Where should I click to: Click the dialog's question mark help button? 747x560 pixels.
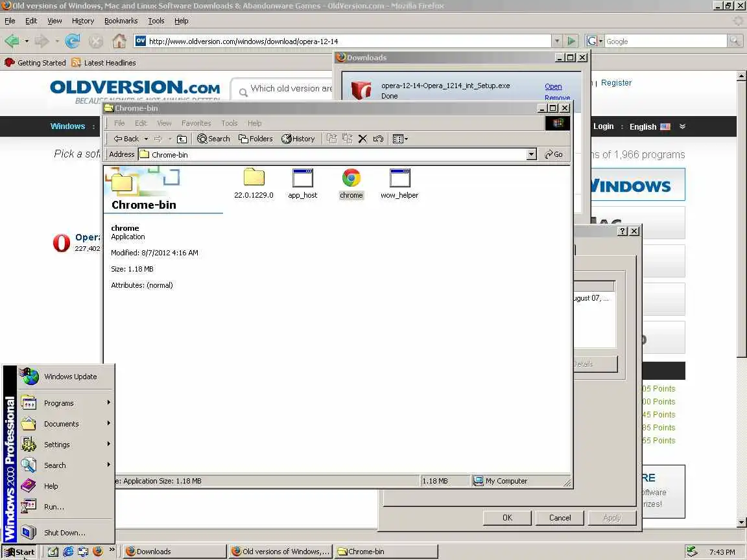(x=622, y=231)
